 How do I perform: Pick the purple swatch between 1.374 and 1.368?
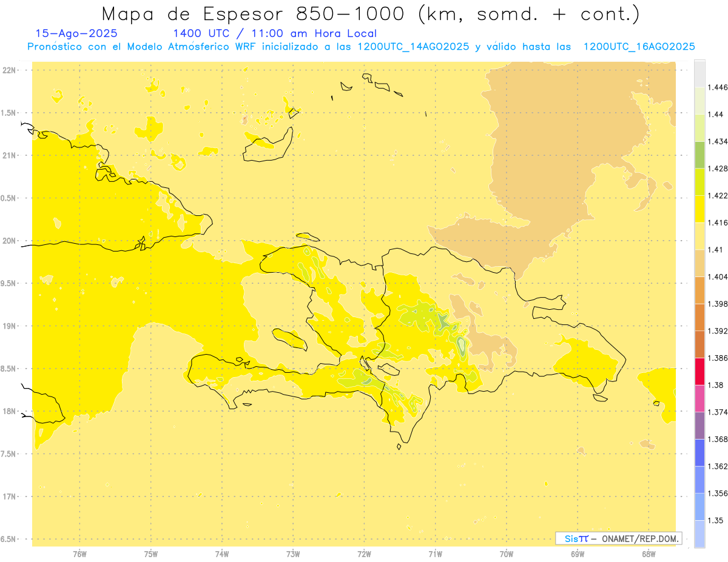pyautogui.click(x=699, y=426)
